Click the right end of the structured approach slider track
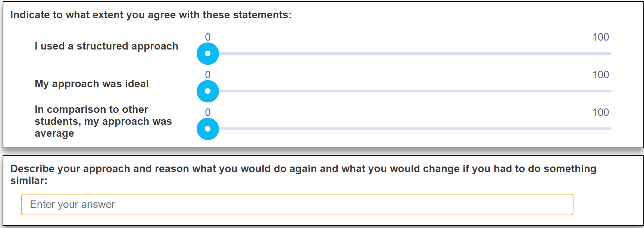The height and width of the screenshot is (228, 644). tap(610, 54)
